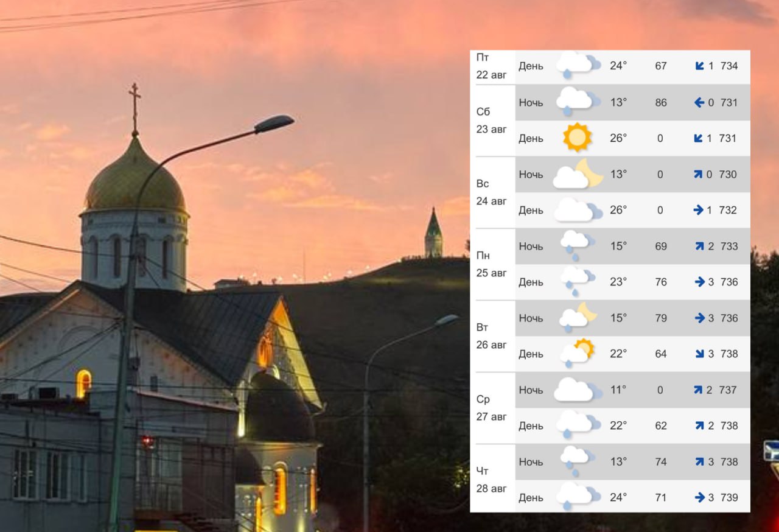Click the precipitation value 86

pos(661,102)
